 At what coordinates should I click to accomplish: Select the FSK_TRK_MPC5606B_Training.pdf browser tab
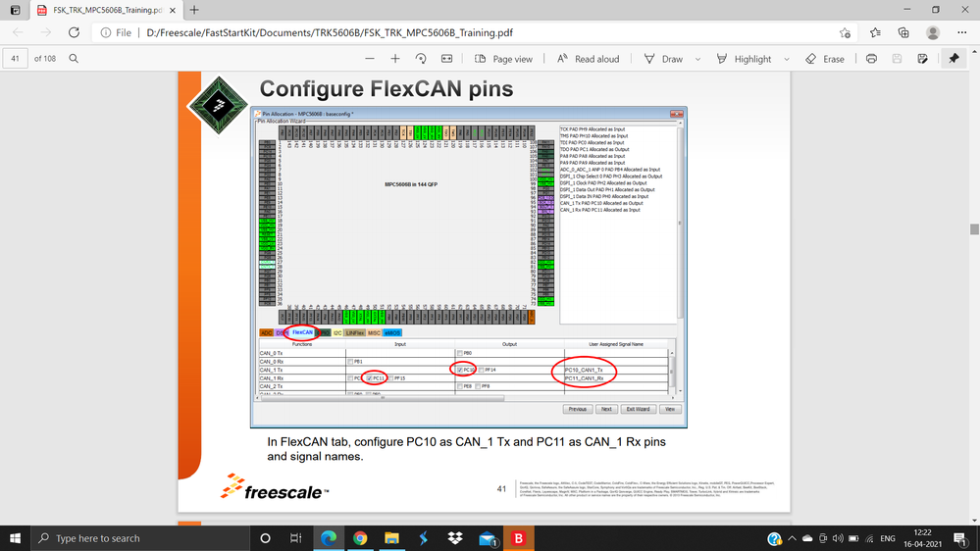coord(106,10)
